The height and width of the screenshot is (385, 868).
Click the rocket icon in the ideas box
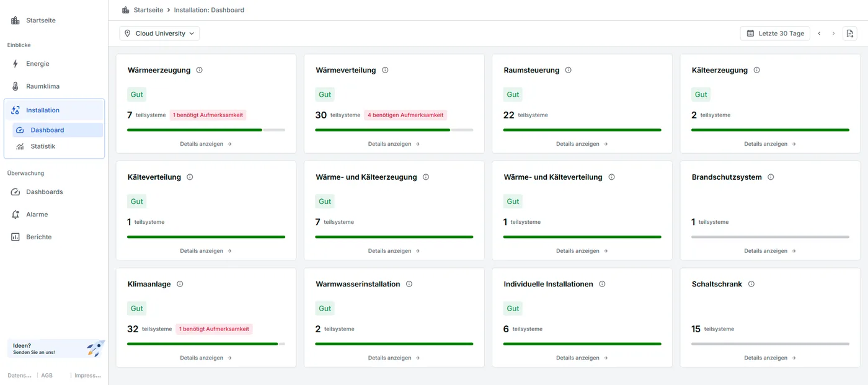tap(95, 348)
